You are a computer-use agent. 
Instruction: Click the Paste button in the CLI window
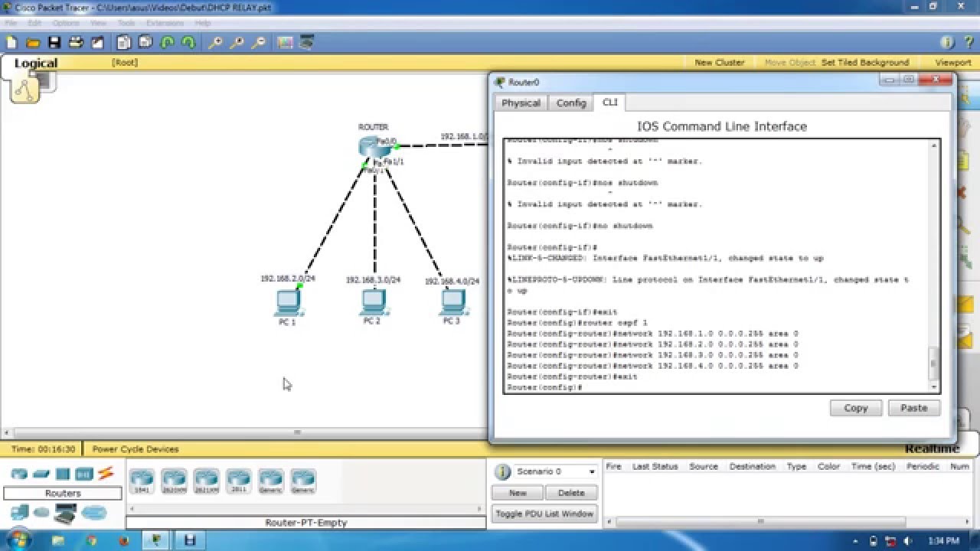(x=913, y=408)
